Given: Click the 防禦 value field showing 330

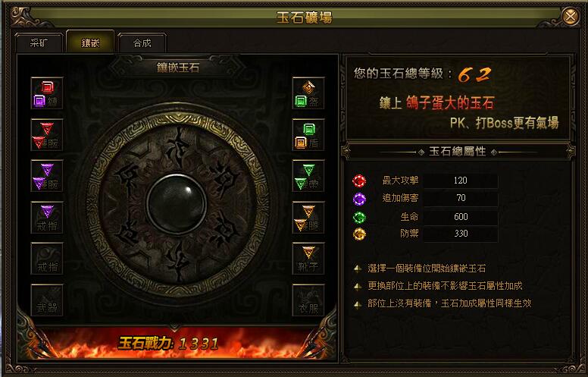Looking at the screenshot, I should (x=461, y=234).
